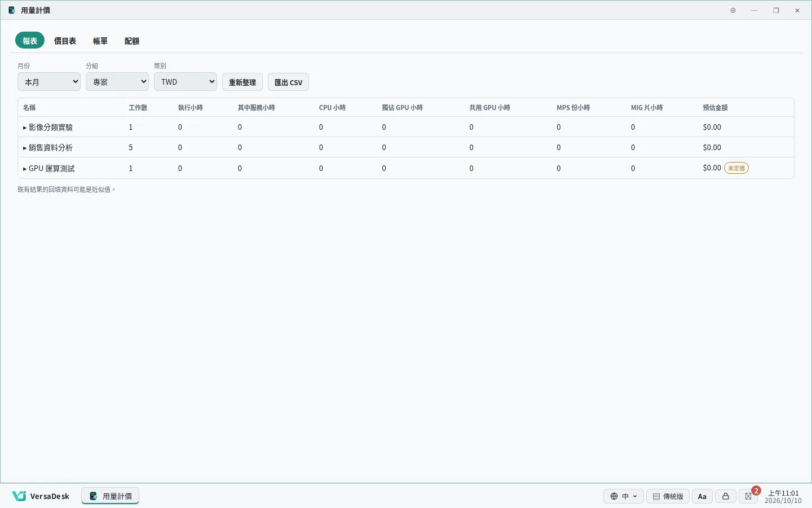Switch to the 報表 tab

(x=30, y=41)
